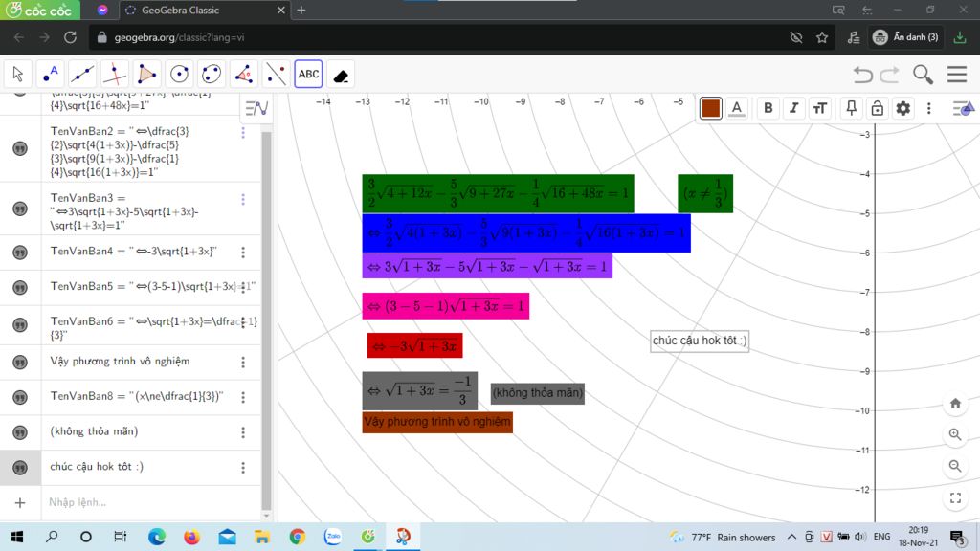
Task: Open more options for TenVanBan4
Action: click(x=243, y=253)
